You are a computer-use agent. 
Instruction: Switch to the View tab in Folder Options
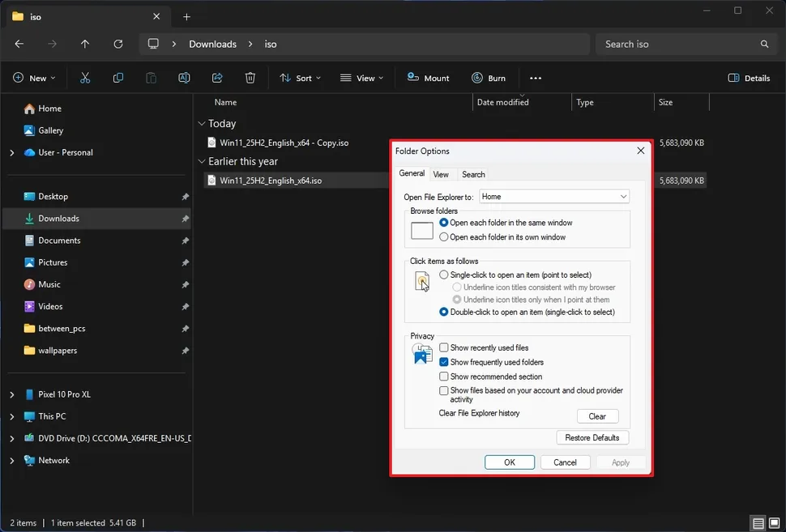tap(442, 174)
